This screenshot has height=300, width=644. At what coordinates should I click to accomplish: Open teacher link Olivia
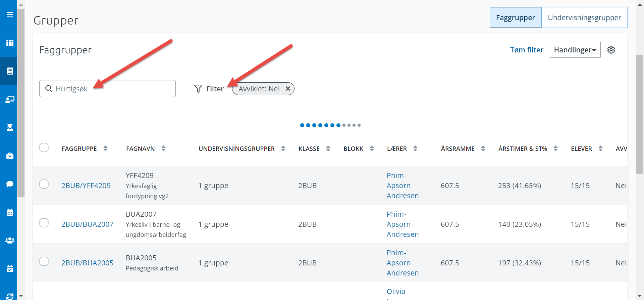(x=396, y=291)
